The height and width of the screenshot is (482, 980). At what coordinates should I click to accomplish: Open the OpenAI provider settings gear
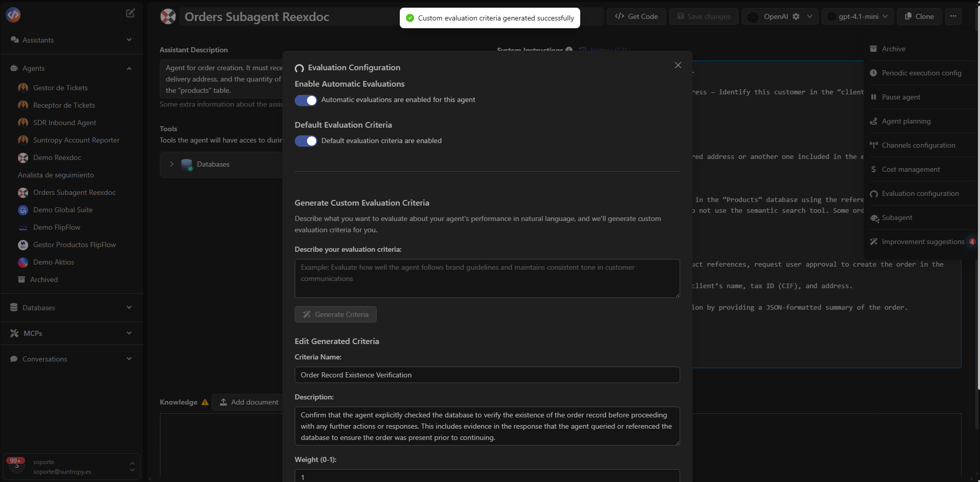pyautogui.click(x=797, y=16)
